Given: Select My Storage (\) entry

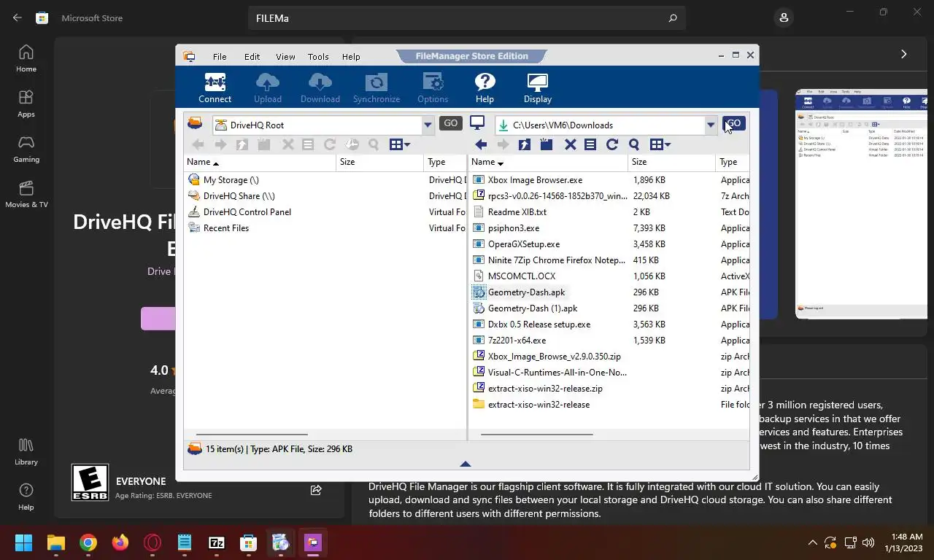Looking at the screenshot, I should (231, 180).
